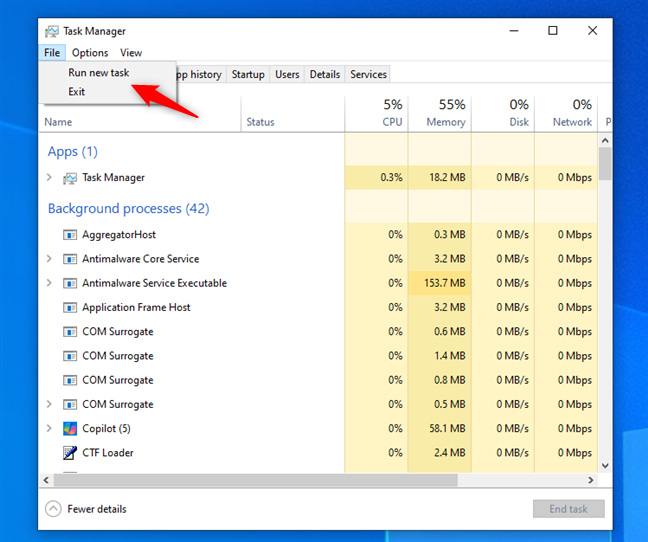Open the Services tab
Image resolution: width=648 pixels, height=542 pixels.
pos(368,74)
